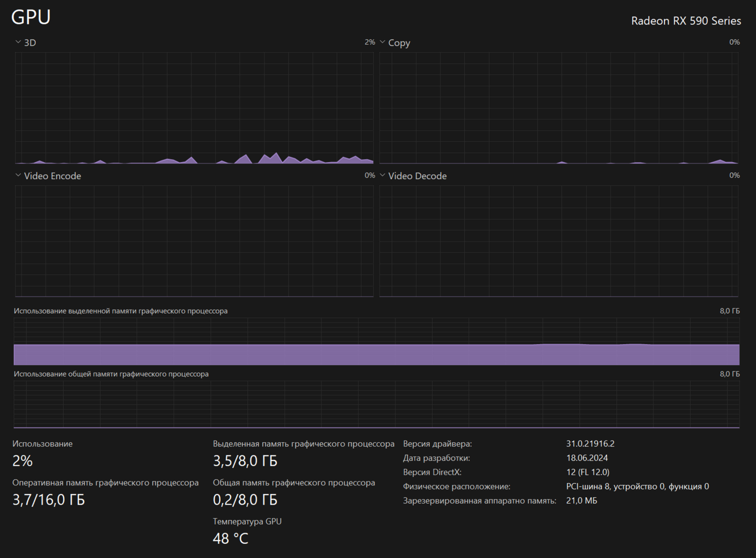756x558 pixels.
Task: Click the 3,7/16,0 ГБ GPU memory value
Action: pyautogui.click(x=49, y=500)
